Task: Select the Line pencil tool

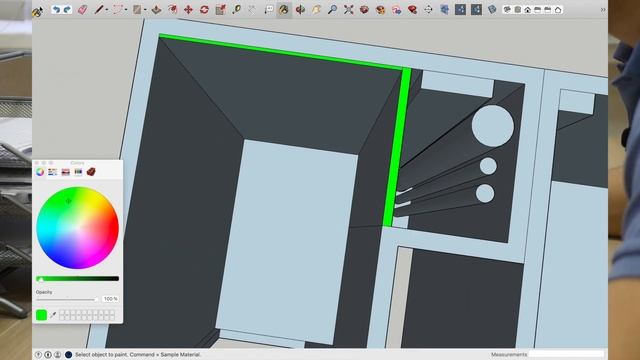Action: 98,9
